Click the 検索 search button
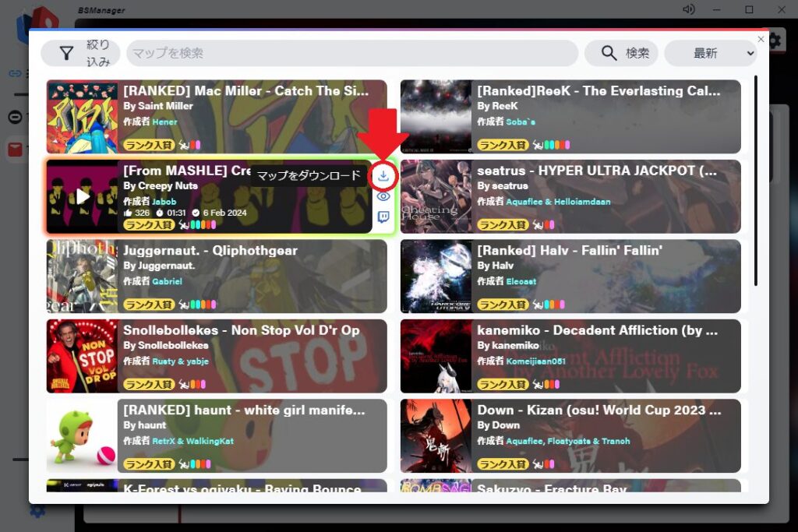The image size is (798, 532). pos(621,53)
